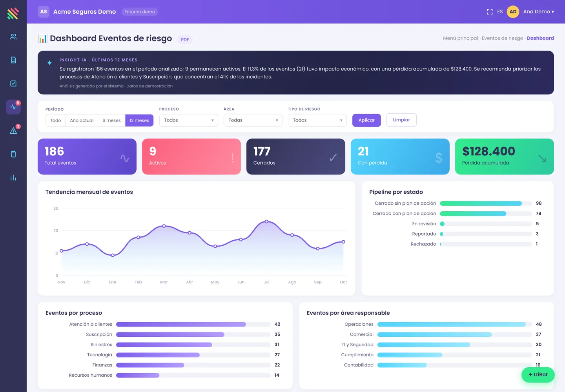Open the IziBot chat button
Image resolution: width=565 pixels, height=392 pixels.
coord(538,375)
